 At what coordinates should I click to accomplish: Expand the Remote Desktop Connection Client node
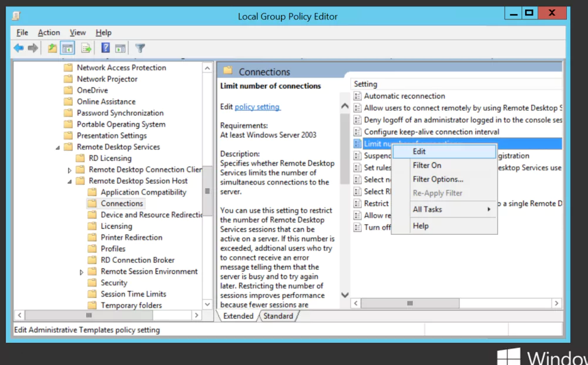70,170
